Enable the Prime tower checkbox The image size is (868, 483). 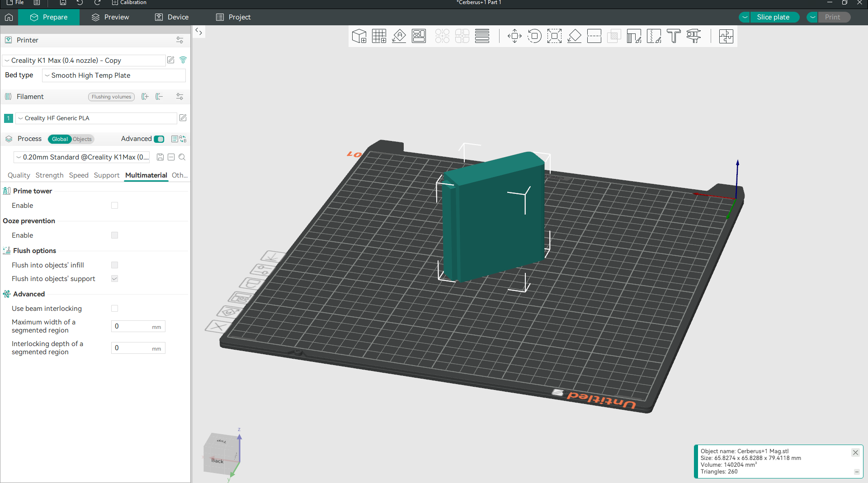115,206
